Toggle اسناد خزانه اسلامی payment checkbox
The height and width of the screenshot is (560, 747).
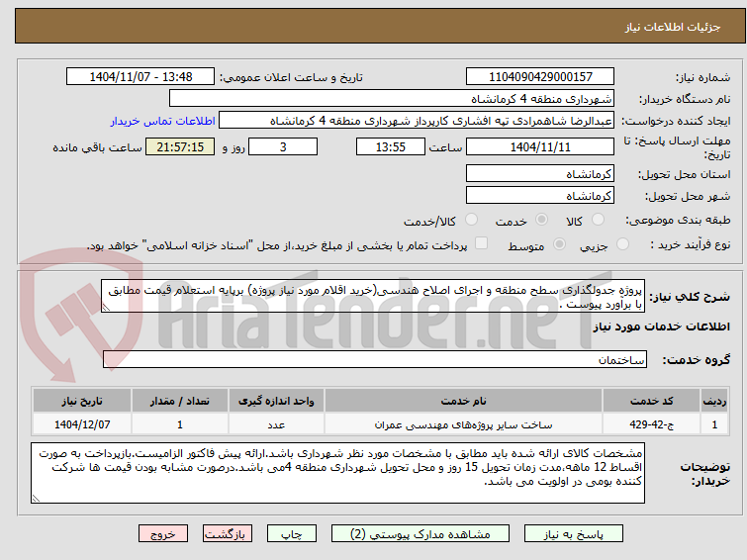tap(482, 243)
